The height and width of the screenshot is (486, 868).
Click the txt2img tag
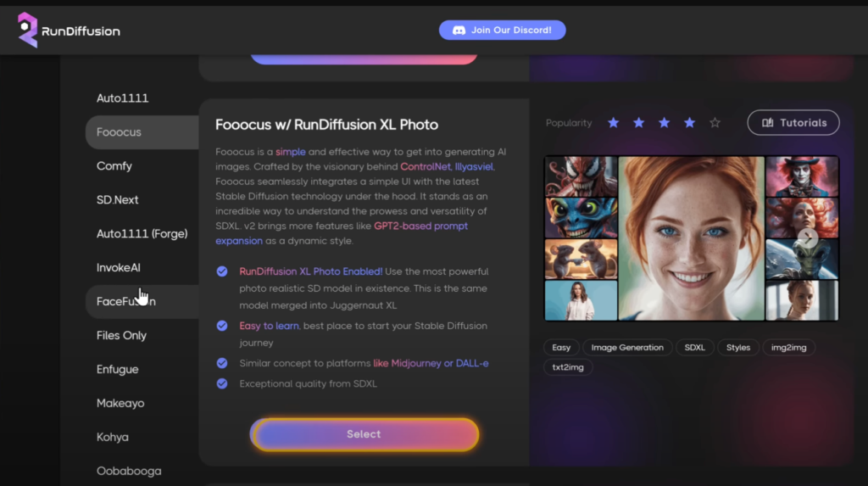(568, 367)
